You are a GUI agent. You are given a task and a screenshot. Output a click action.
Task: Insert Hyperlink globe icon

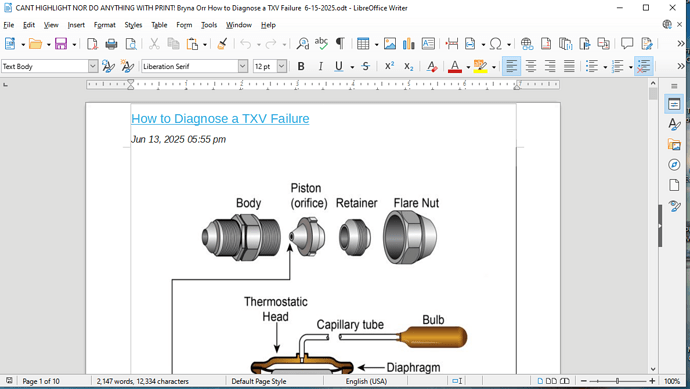(x=526, y=44)
